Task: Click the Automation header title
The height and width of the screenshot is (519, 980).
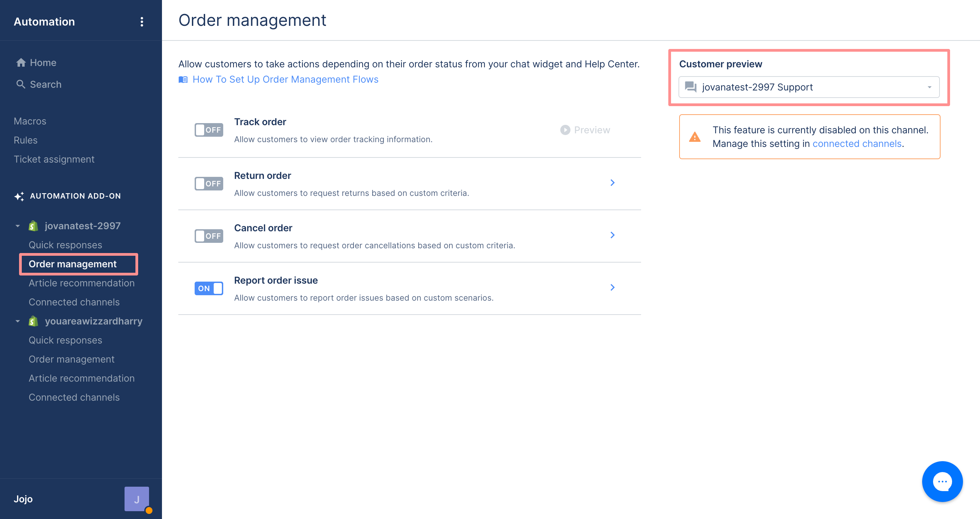Action: coord(44,22)
